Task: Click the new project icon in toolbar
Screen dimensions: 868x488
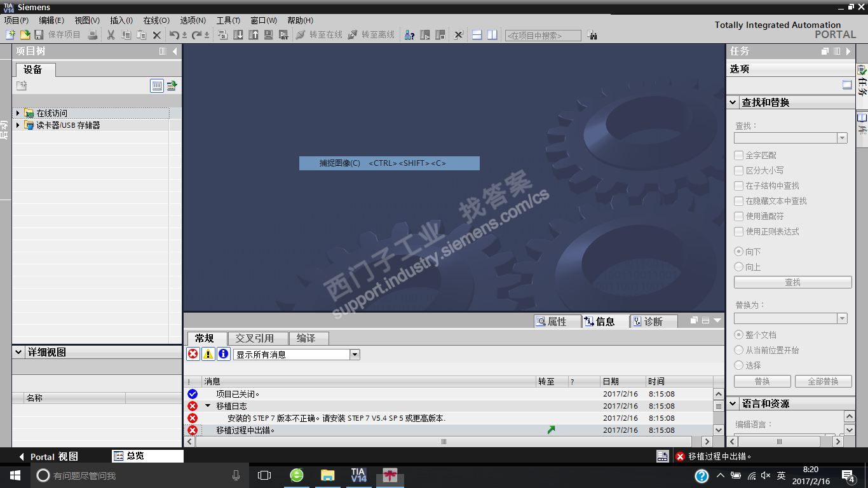Action: 10,35
